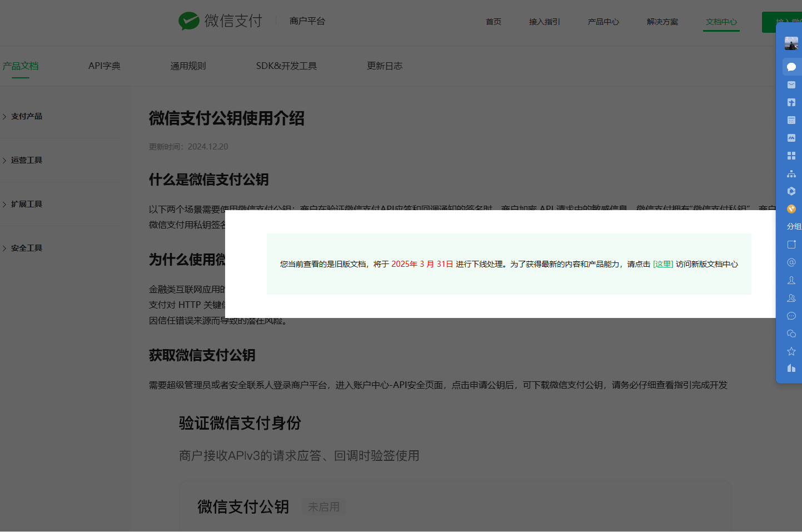Open the four-squares workbench icon
The width and height of the screenshot is (802, 532).
tap(791, 156)
